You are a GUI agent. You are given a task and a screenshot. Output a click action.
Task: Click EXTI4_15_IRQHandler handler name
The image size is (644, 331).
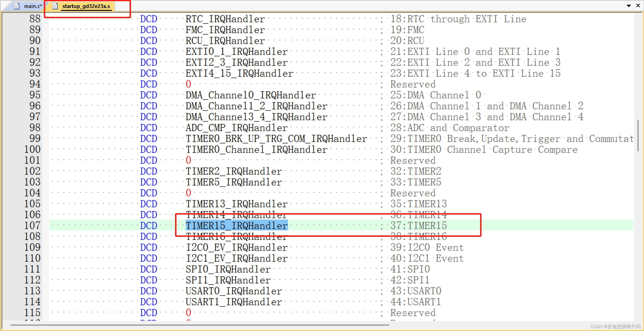tap(239, 73)
